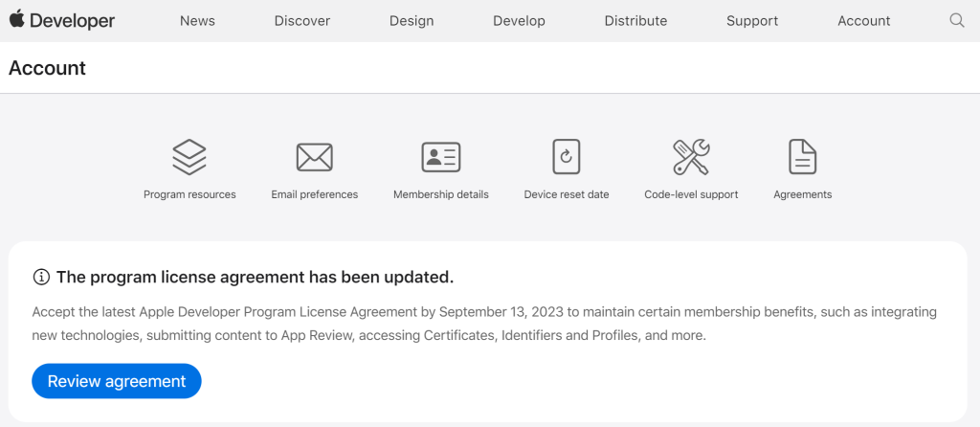980x427 pixels.
Task: Open the Membership details ID card icon
Action: tap(440, 157)
